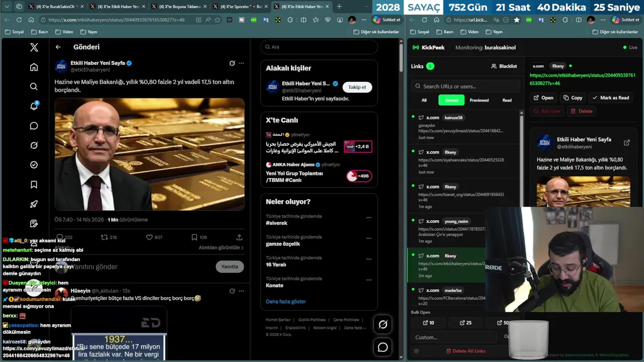Image resolution: width=644 pixels, height=362 pixels.
Task: Switch to X'te Sportstv browser tab
Action: pos(241,7)
